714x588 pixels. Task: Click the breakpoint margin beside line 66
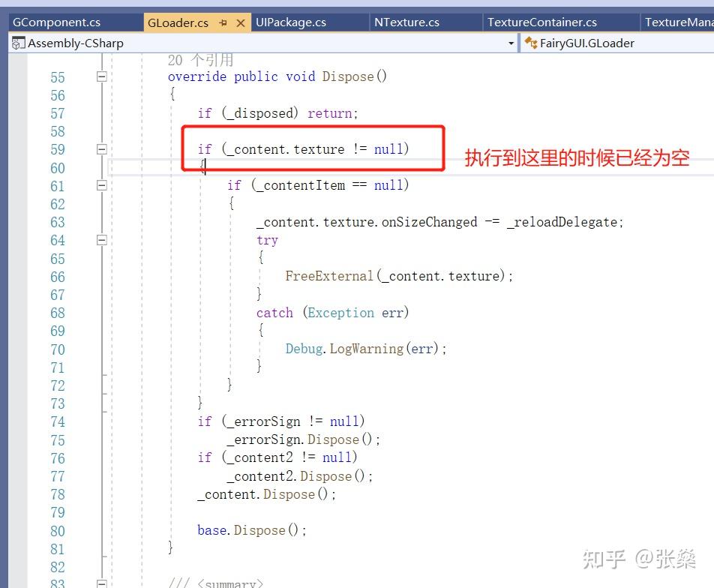coord(17,277)
